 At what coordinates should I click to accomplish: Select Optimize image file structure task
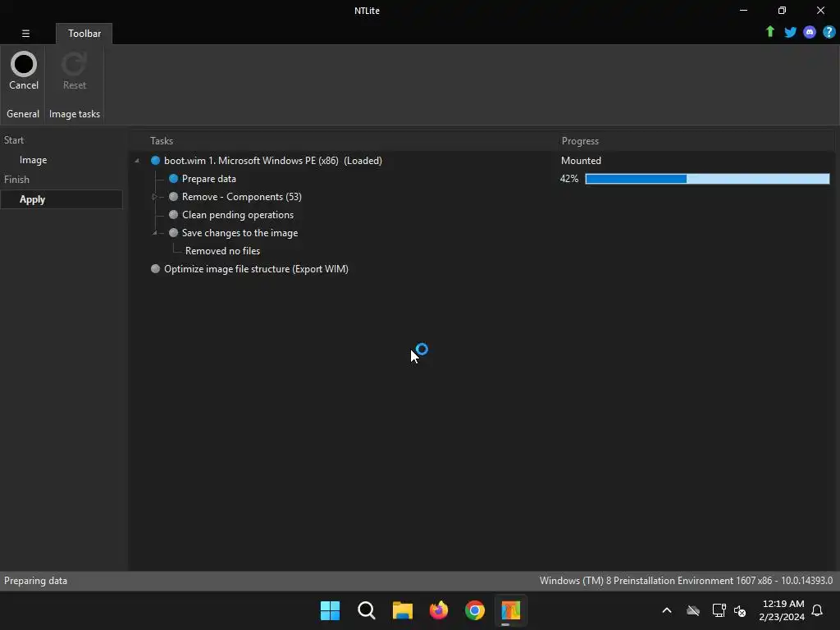click(x=256, y=269)
